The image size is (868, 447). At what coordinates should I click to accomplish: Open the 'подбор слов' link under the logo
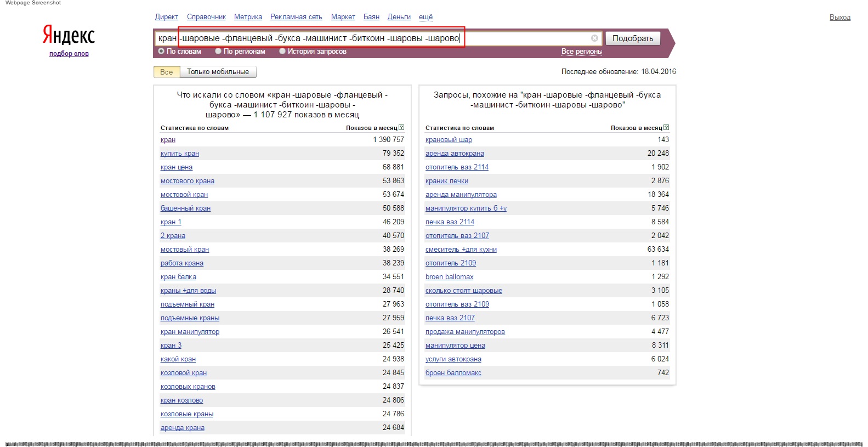69,54
